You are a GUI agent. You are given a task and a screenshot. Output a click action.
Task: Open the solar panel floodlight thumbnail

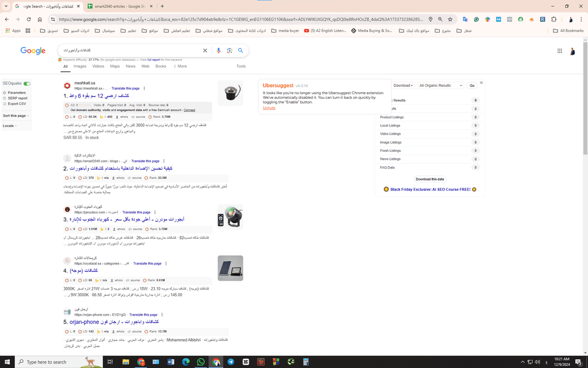(x=230, y=268)
